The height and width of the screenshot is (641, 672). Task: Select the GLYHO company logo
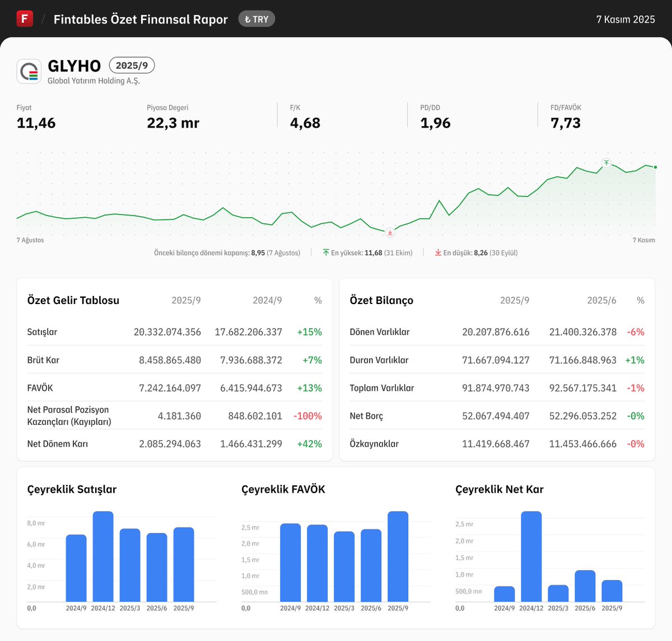click(29, 71)
